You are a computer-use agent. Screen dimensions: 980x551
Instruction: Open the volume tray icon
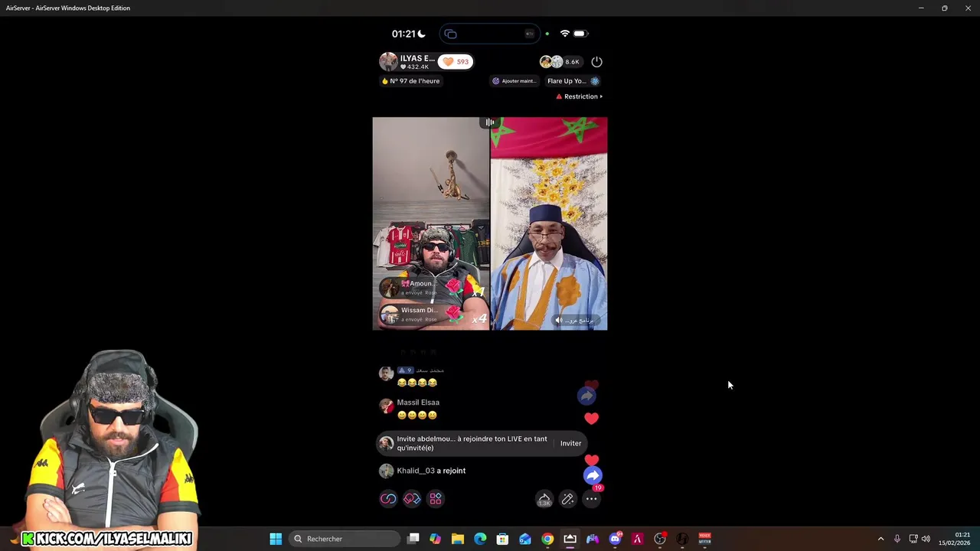(926, 539)
